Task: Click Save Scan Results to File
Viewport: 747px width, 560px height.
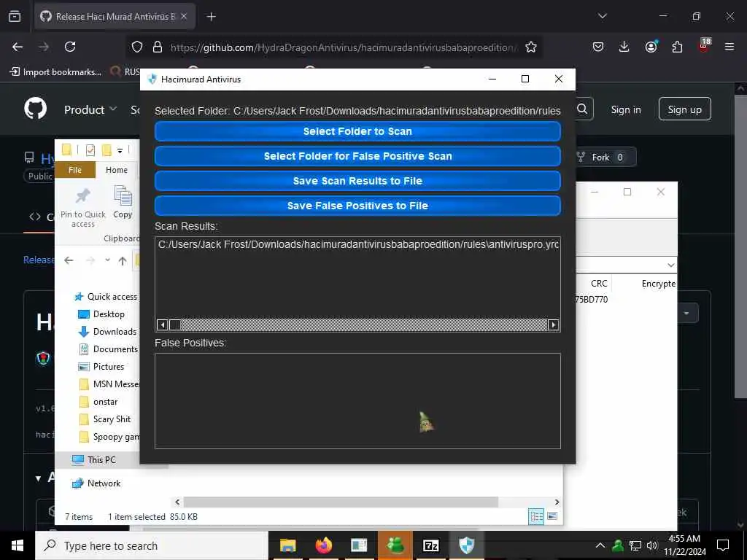Action: point(357,181)
